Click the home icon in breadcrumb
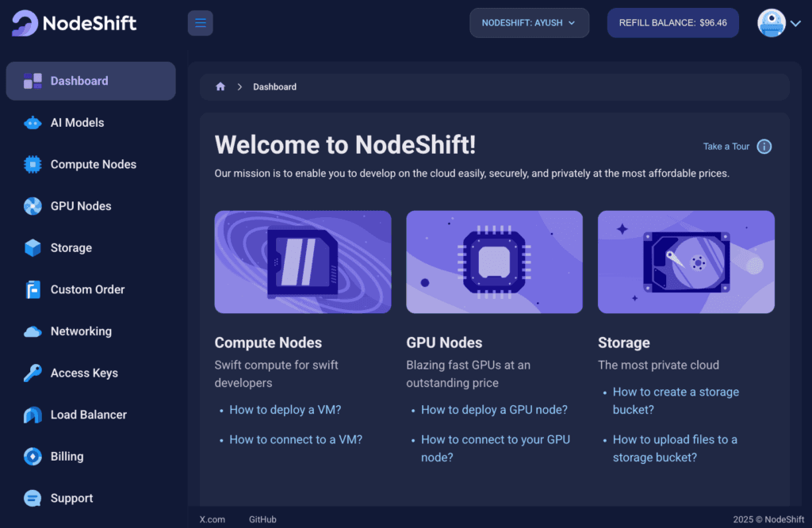The image size is (812, 528). click(220, 86)
